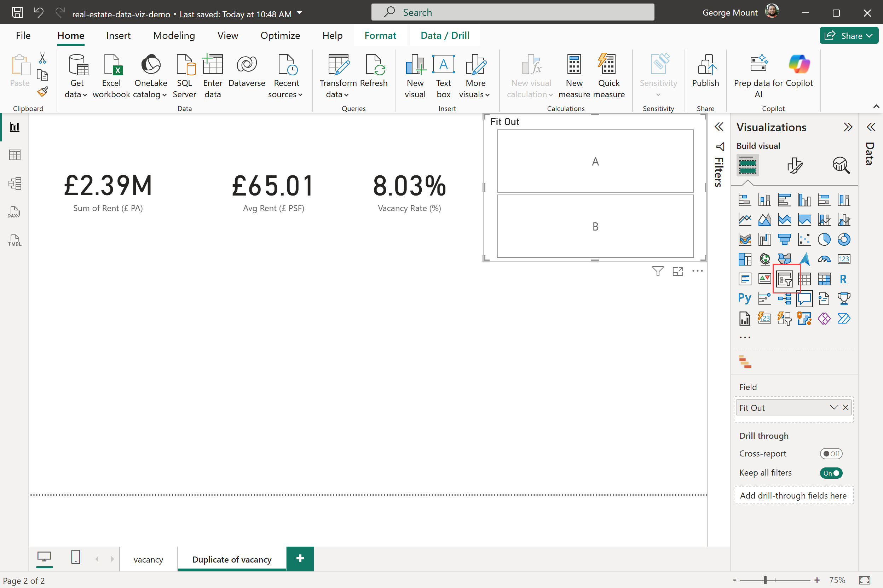Click the Share button
Image resolution: width=883 pixels, height=588 pixels.
point(849,36)
